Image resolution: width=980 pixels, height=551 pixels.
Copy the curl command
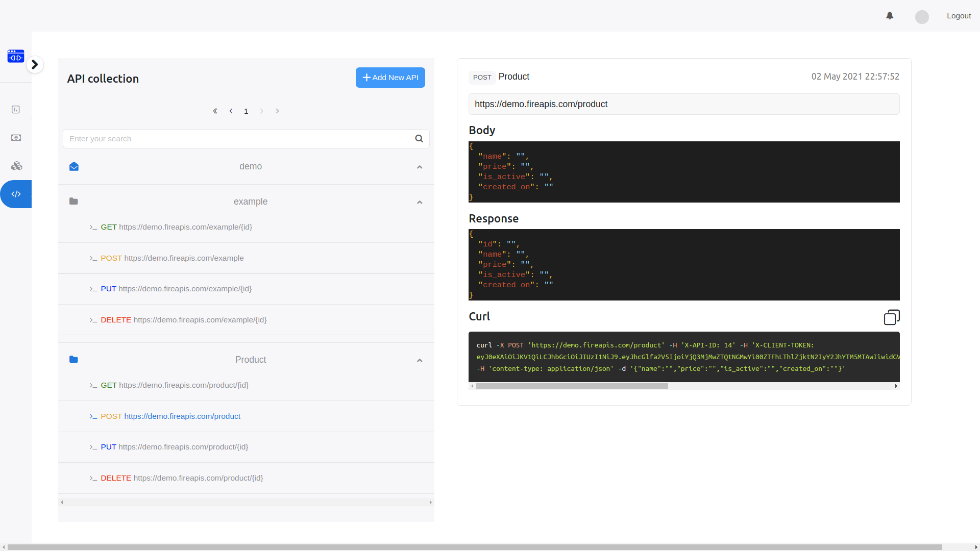[x=892, y=317]
